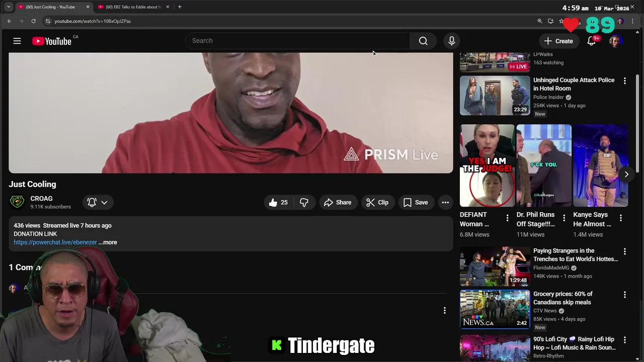View site information icon in address bar
This screenshot has height=362, width=644.
click(48, 21)
